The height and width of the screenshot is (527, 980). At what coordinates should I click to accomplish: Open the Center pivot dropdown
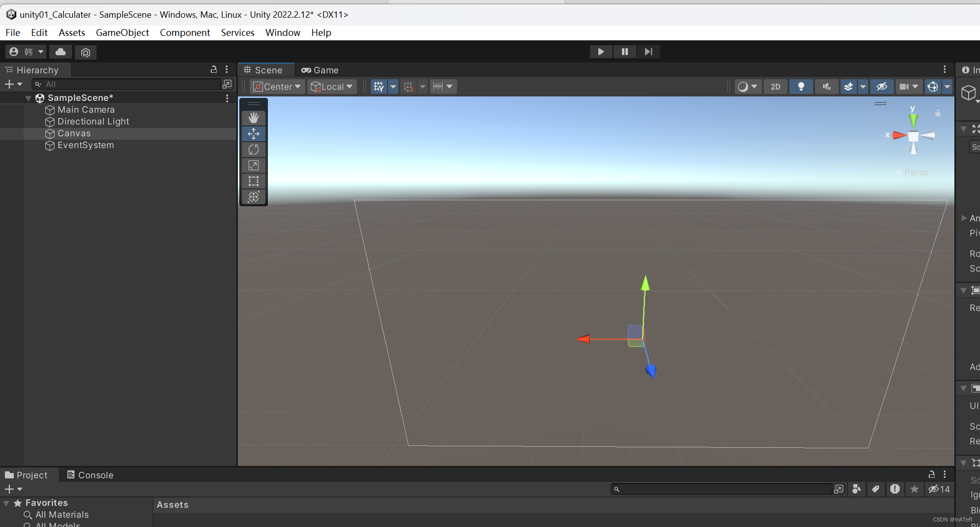point(276,87)
